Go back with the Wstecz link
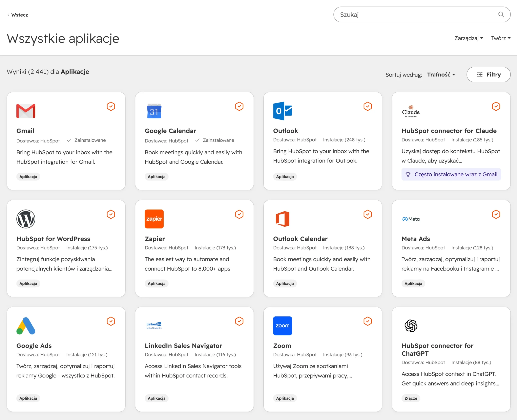Screen dimensions: 517x420 click(x=17, y=15)
